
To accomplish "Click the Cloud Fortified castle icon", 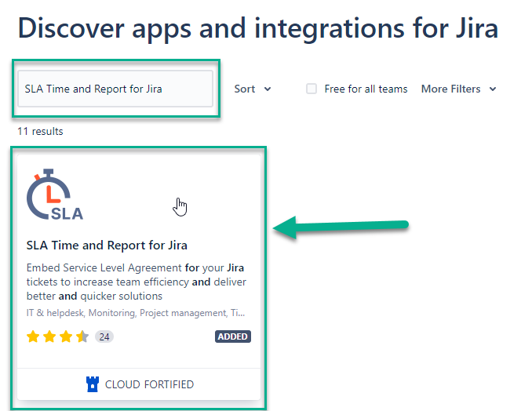I will [93, 384].
